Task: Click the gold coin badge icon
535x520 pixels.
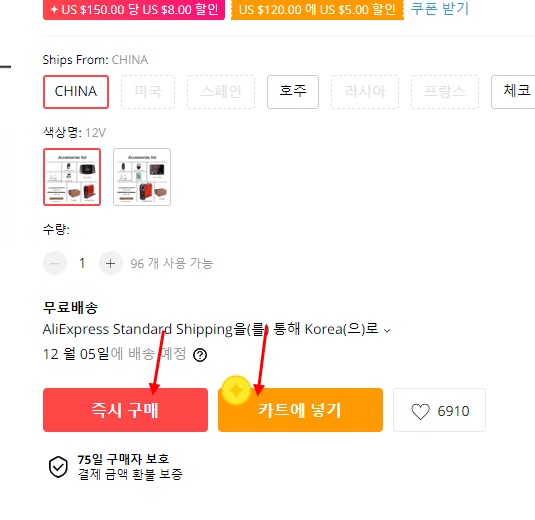Action: tap(236, 390)
